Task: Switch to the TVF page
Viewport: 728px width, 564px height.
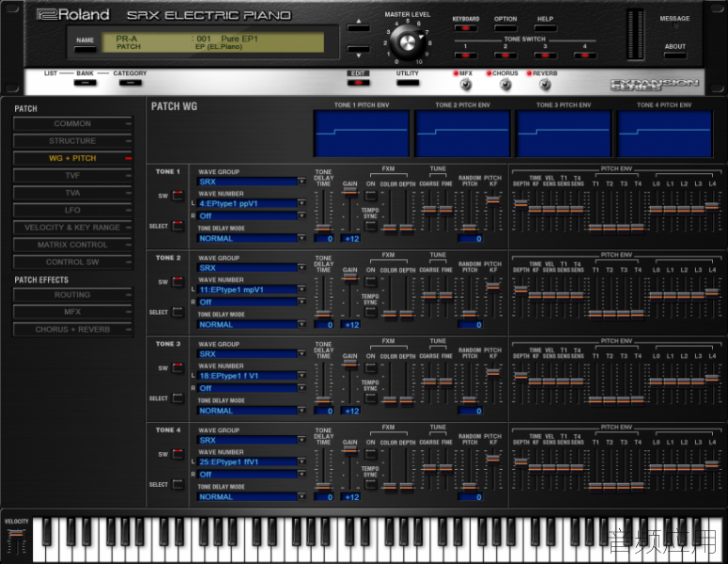Action: (73, 176)
